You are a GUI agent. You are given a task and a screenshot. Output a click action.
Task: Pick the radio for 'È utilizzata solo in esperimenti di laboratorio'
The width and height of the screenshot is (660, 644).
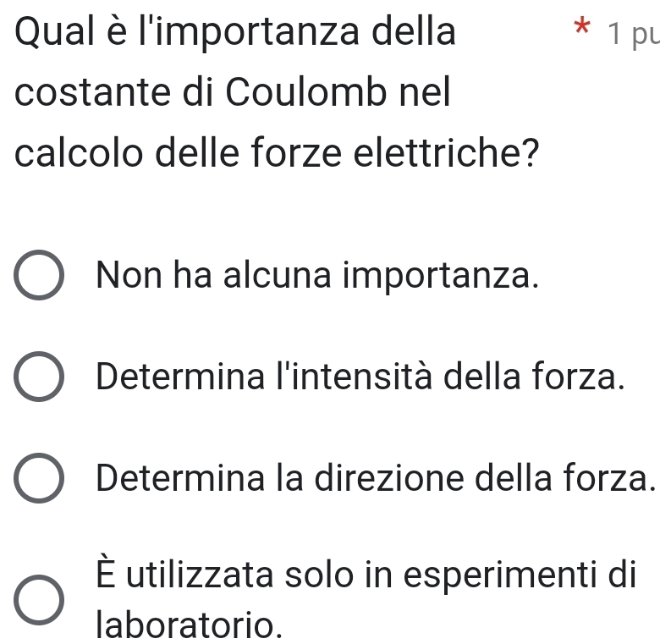tap(39, 600)
